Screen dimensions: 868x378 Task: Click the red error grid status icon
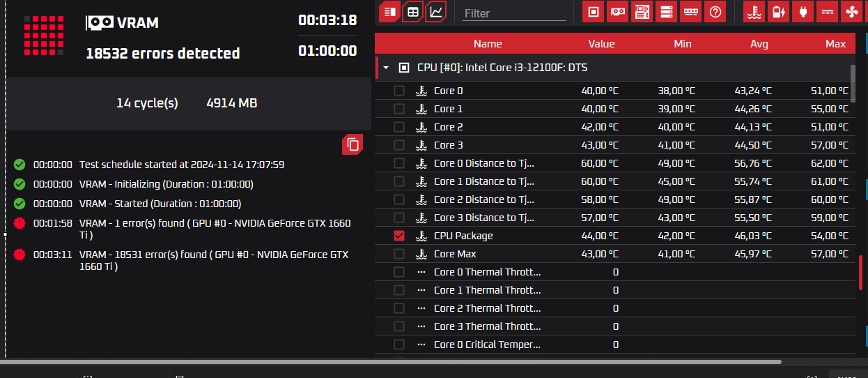44,35
